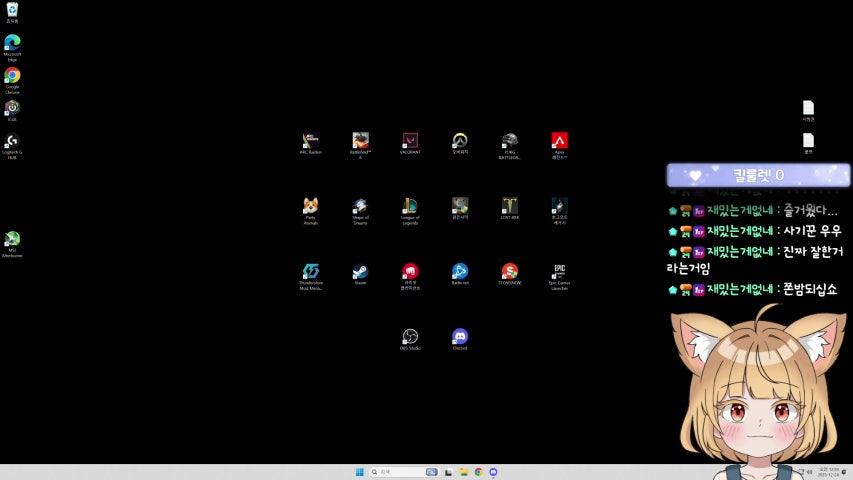Open the taskbar clock and date
This screenshot has height=480, width=853.
point(829,472)
